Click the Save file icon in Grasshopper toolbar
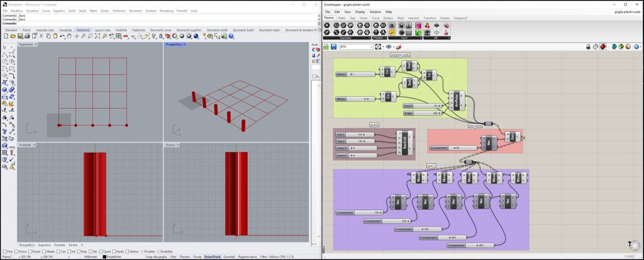The width and height of the screenshot is (644, 260). pos(333,46)
